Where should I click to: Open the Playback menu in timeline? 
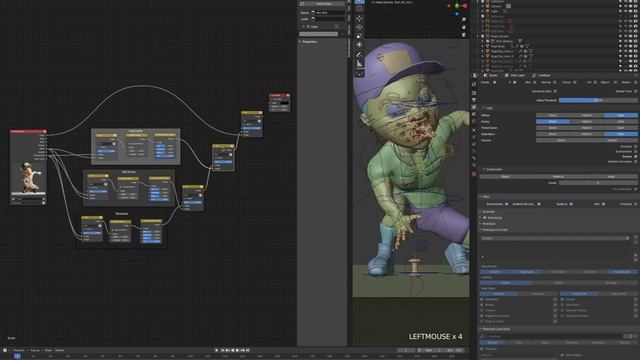point(18,350)
